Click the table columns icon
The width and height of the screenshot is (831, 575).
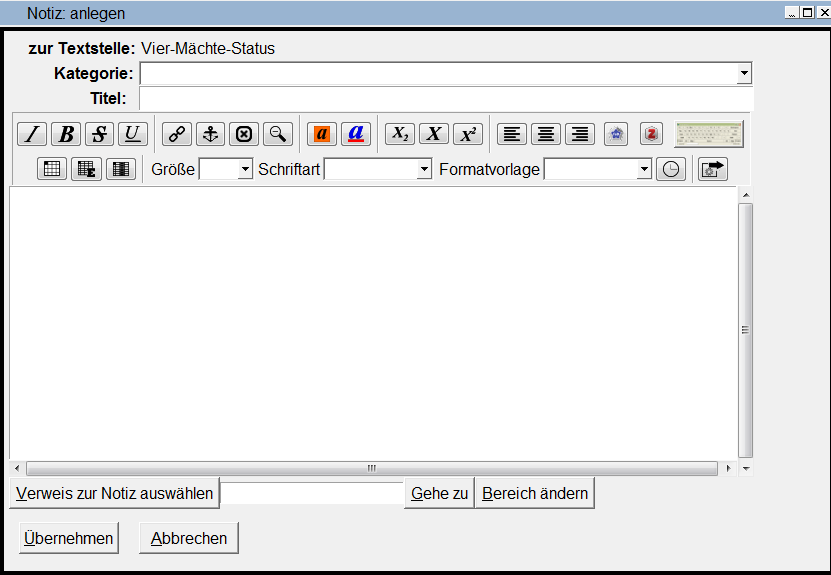click(x=121, y=169)
